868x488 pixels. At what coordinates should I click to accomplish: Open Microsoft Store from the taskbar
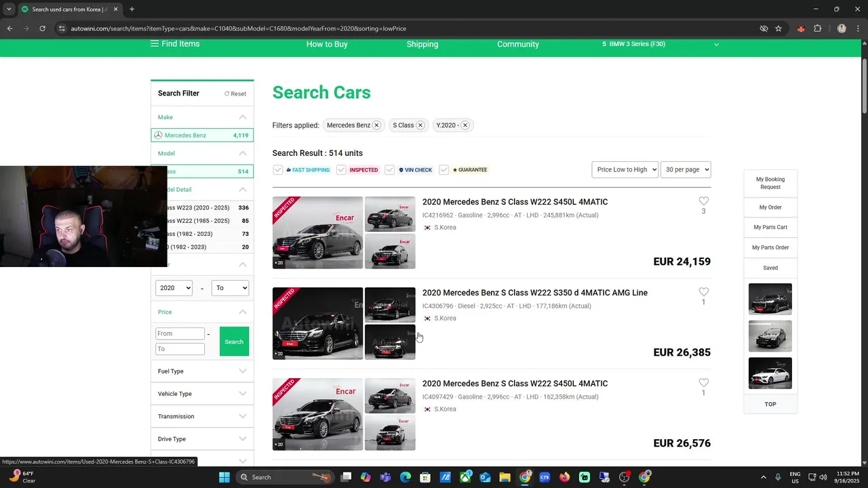tap(425, 477)
